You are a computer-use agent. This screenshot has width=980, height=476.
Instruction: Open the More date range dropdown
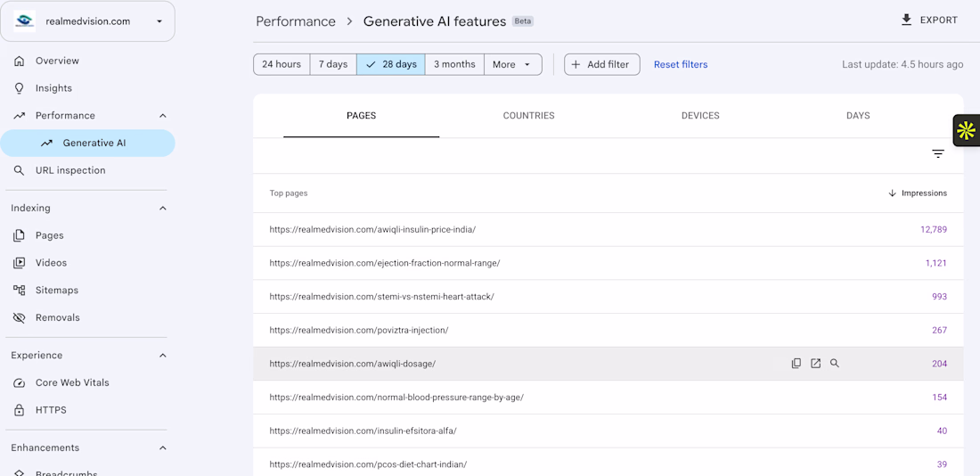(x=512, y=64)
